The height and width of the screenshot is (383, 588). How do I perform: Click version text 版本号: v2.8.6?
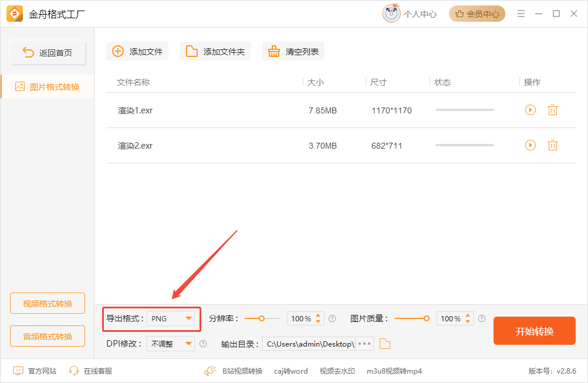tap(552, 371)
